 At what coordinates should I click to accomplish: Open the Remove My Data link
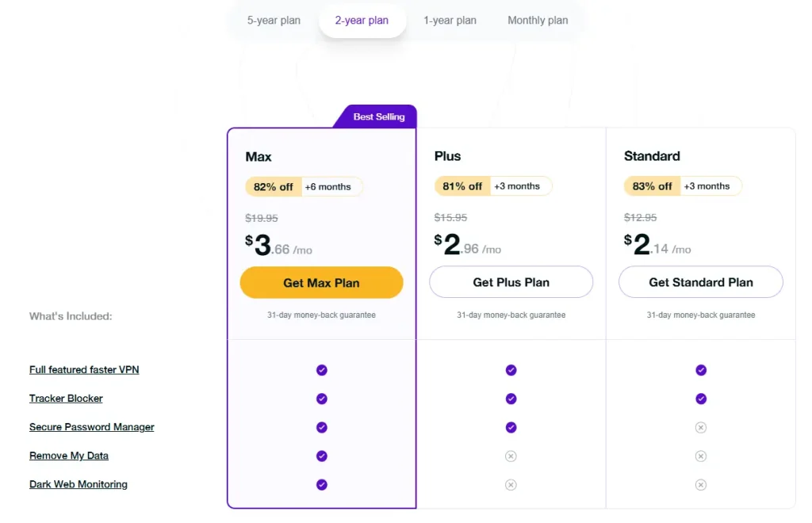pos(69,456)
